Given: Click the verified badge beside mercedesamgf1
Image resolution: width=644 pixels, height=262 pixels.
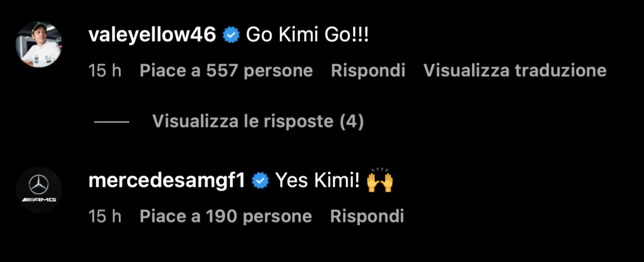Looking at the screenshot, I should (x=260, y=181).
